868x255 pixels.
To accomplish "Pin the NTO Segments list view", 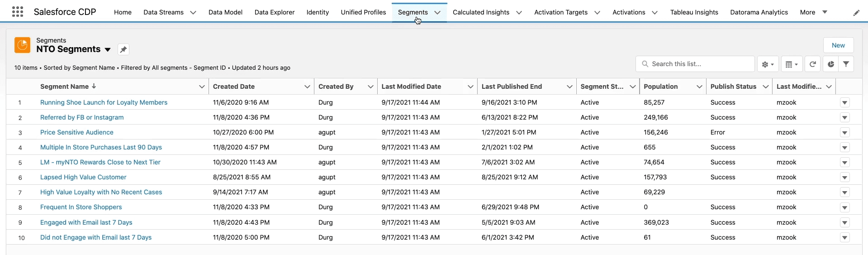I will coord(123,49).
